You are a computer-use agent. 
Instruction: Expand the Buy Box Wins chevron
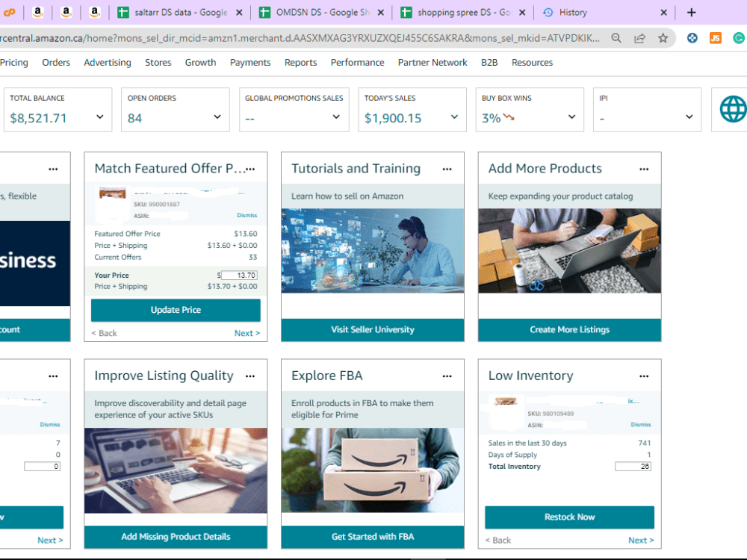coord(571,116)
